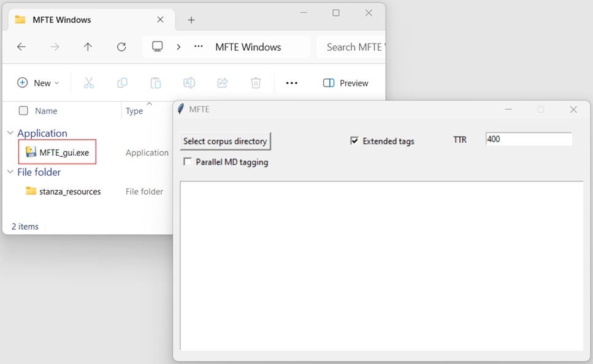Refresh the MFTE Windows folder view
593x364 pixels.
pyautogui.click(x=121, y=47)
